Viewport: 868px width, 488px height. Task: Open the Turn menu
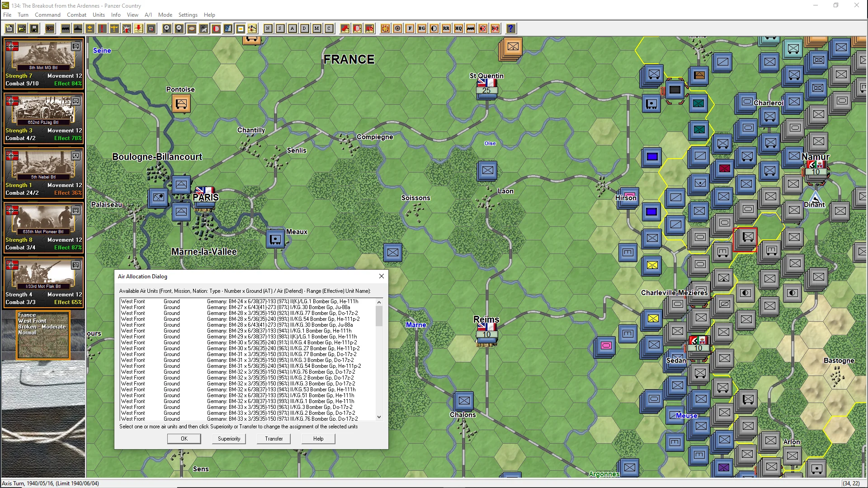click(x=23, y=14)
